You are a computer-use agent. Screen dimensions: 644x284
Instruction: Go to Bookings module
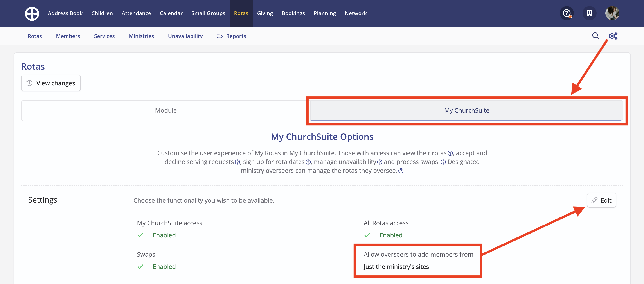point(293,13)
